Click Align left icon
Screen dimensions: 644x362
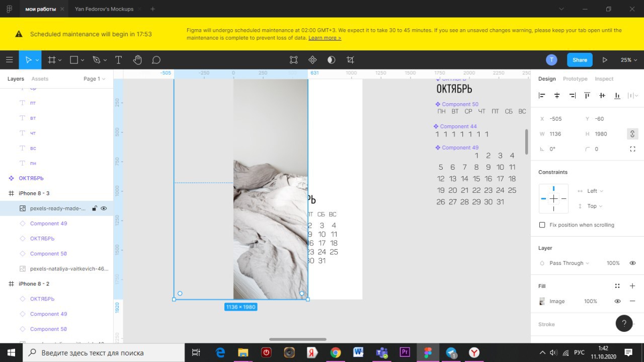coord(542,96)
